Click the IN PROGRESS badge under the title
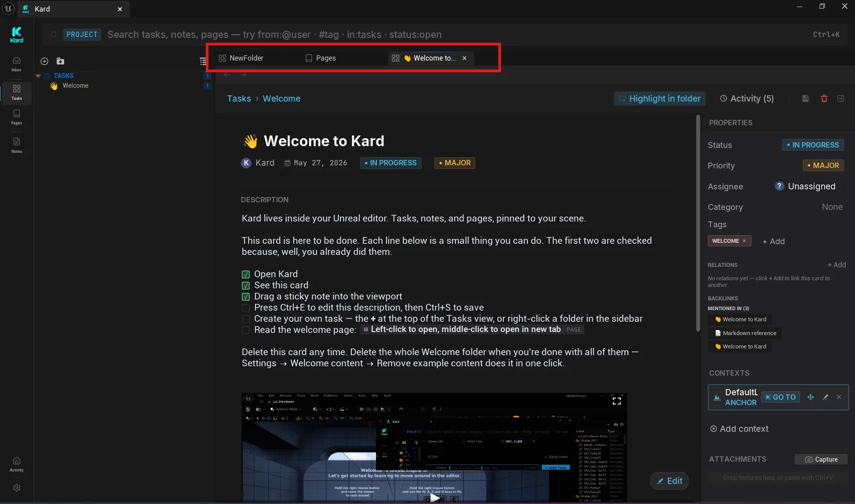This screenshot has width=855, height=504. pos(391,163)
